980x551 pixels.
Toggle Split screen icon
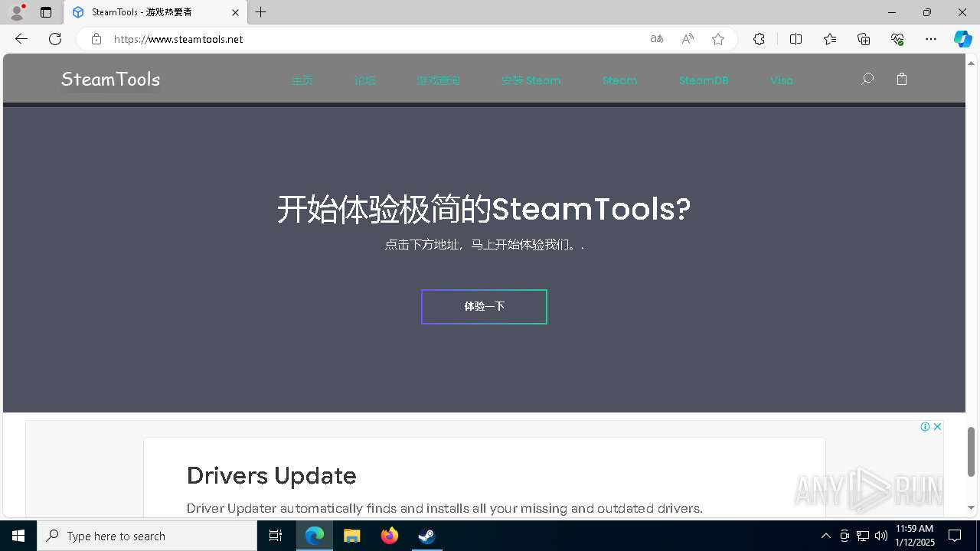coord(795,39)
